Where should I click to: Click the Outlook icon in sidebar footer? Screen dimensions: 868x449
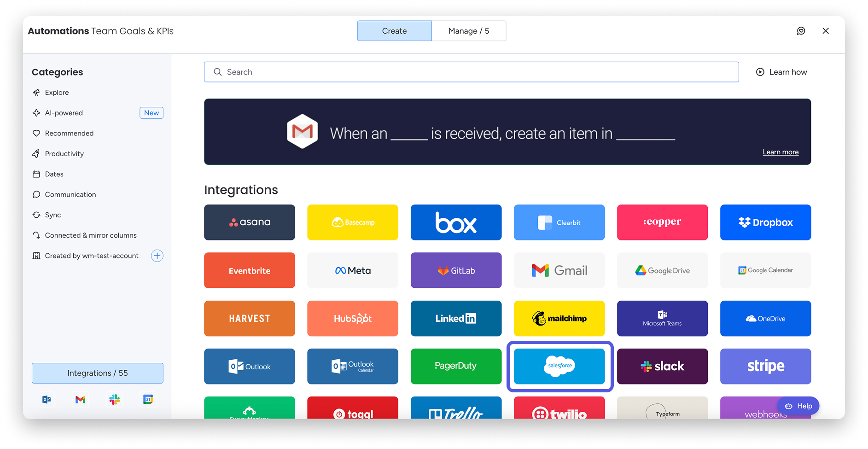[47, 399]
